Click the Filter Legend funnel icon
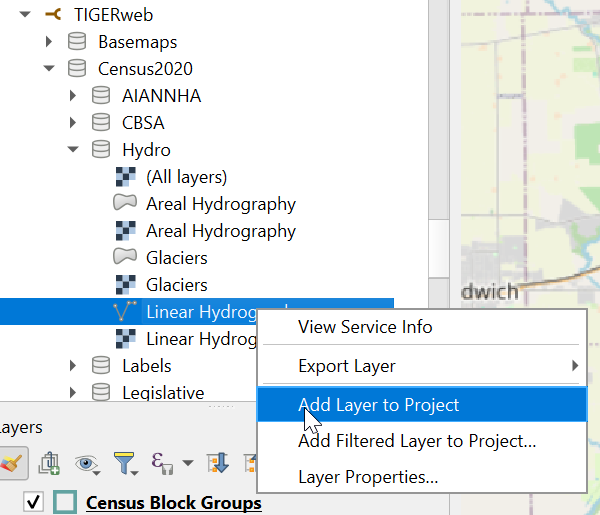This screenshot has height=515, width=600. click(x=124, y=463)
